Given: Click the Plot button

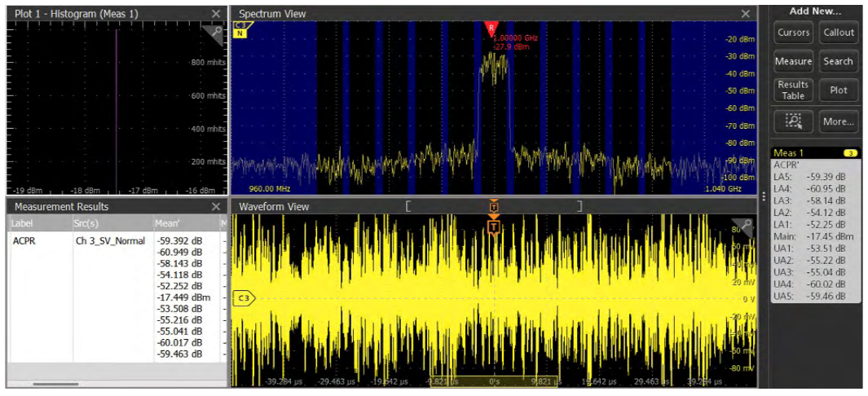Looking at the screenshot, I should [x=838, y=90].
